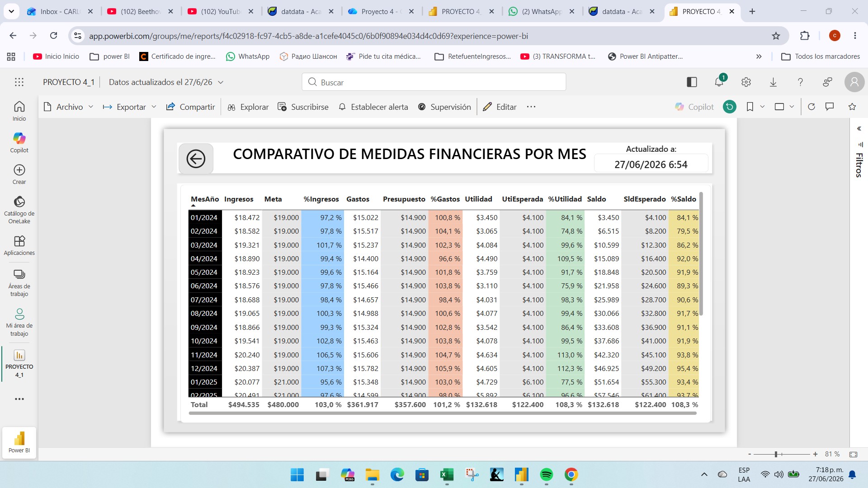
Task: Click the green reset-to-default icon
Action: 729,107
